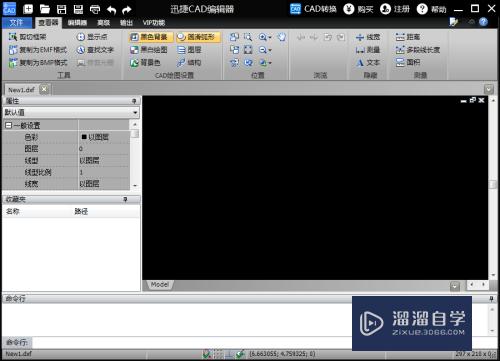Toggle 文本 text visibility
The height and width of the screenshot is (361, 500).
[368, 62]
